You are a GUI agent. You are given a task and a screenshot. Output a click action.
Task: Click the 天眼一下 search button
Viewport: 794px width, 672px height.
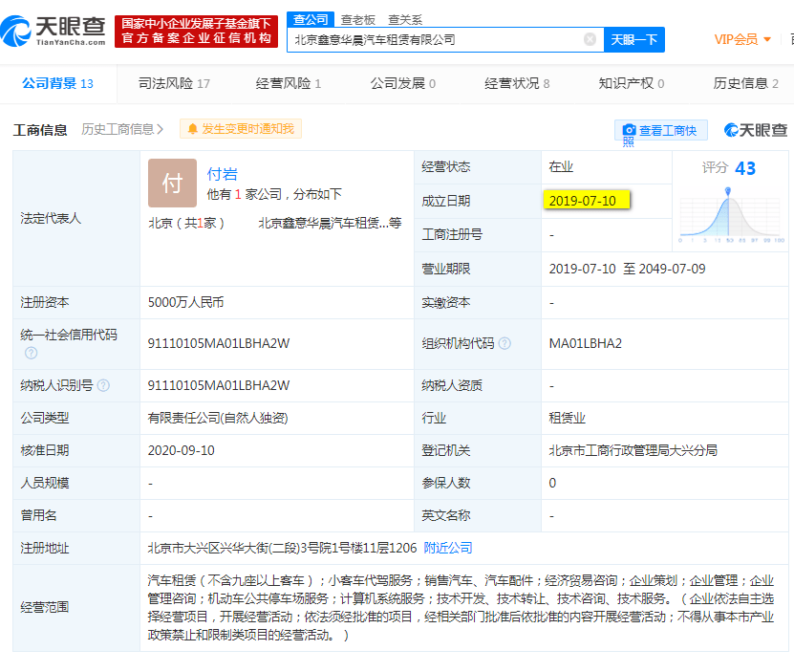[634, 39]
